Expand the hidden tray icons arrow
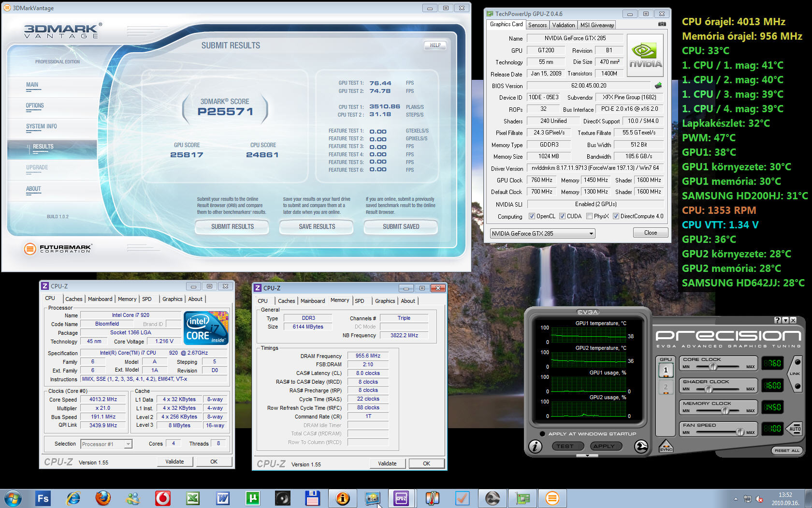The image size is (812, 508). click(736, 499)
